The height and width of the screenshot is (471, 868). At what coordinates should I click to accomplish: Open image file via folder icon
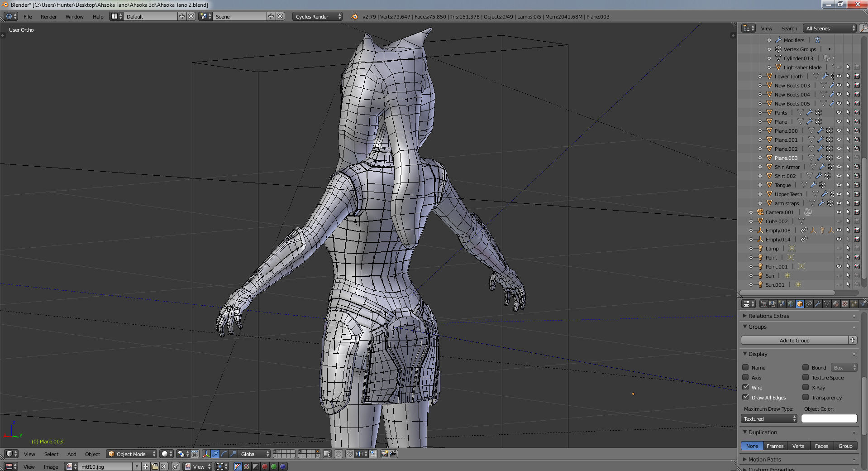[155, 466]
